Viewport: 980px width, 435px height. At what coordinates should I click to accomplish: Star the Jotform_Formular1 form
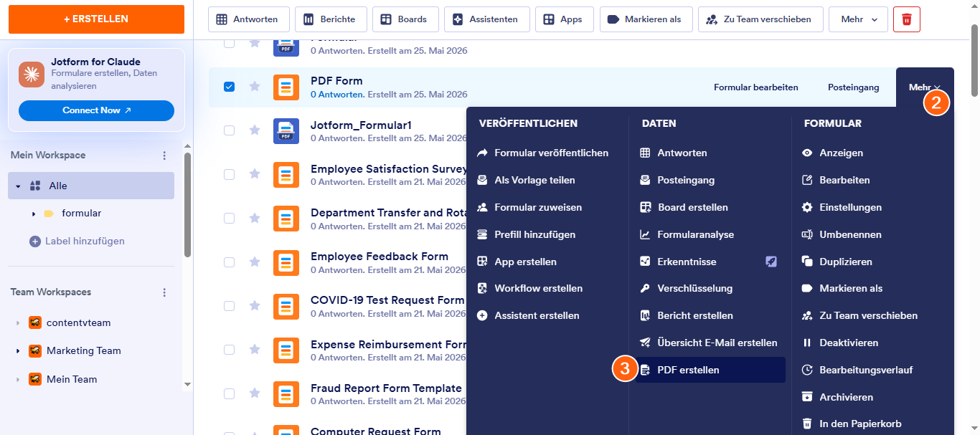(x=255, y=130)
